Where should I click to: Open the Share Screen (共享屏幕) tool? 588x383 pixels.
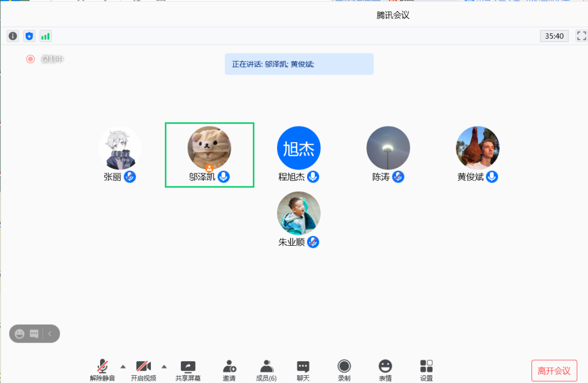[188, 370]
